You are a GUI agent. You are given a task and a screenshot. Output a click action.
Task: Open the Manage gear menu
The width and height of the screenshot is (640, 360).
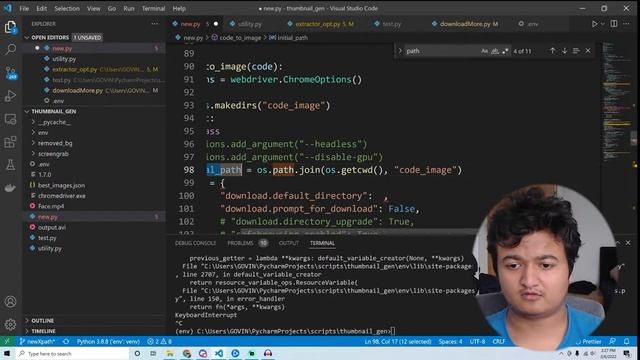pos(11,324)
